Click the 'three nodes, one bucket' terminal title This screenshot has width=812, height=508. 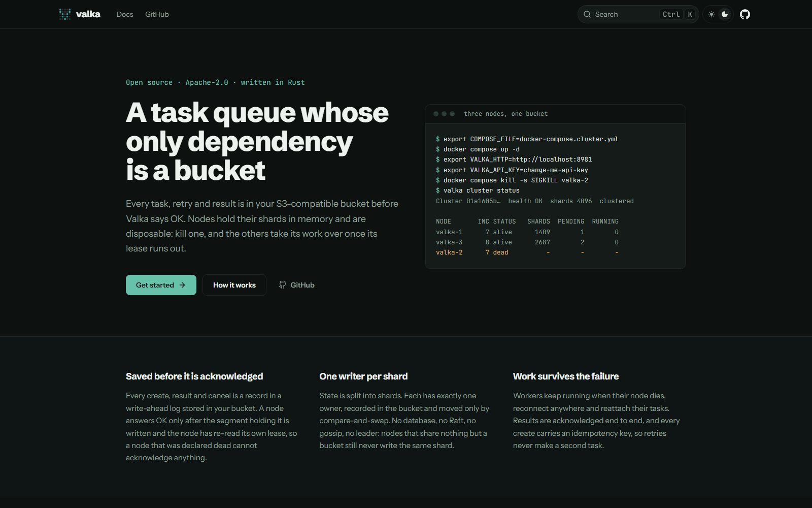pyautogui.click(x=505, y=114)
